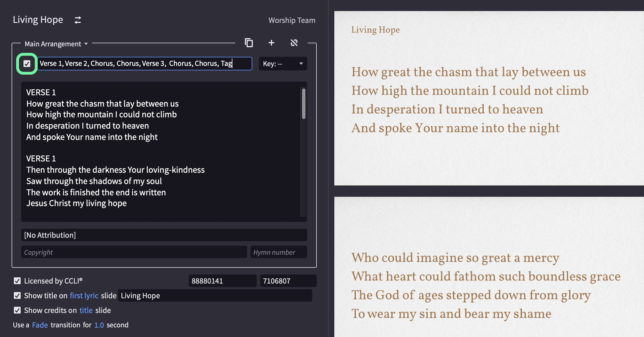Image resolution: width=644 pixels, height=337 pixels.
Task: Uncheck Show title on first lyric slide
Action: pyautogui.click(x=17, y=295)
